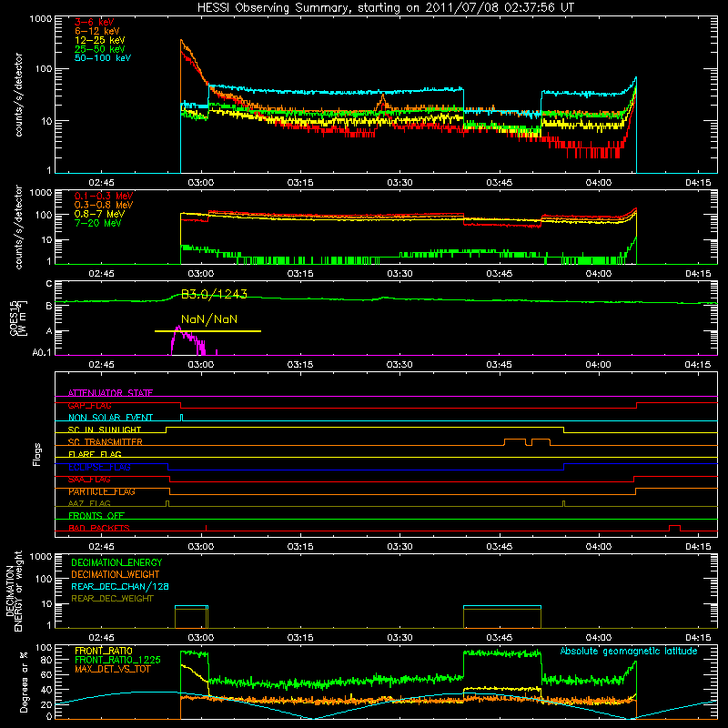
Task: Click the A0.1 tick label on GOES axis
Action: click(42, 353)
